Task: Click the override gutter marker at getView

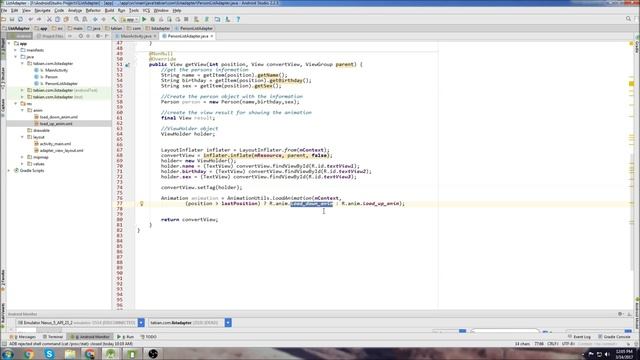Action: 127,64
